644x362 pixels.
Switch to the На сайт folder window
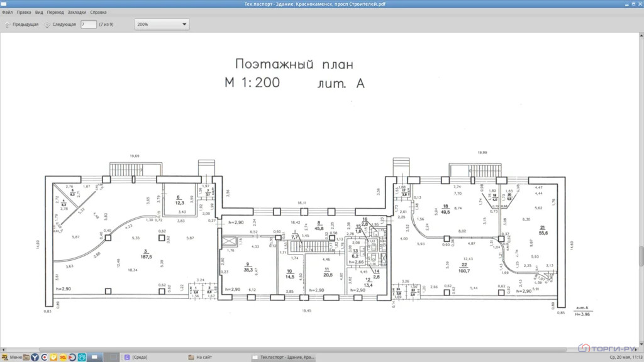click(201, 358)
